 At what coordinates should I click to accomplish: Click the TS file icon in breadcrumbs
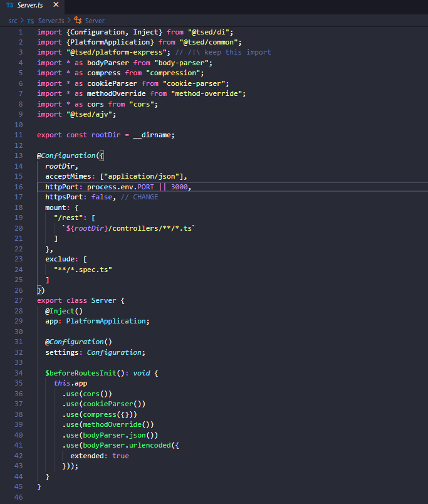click(x=31, y=21)
